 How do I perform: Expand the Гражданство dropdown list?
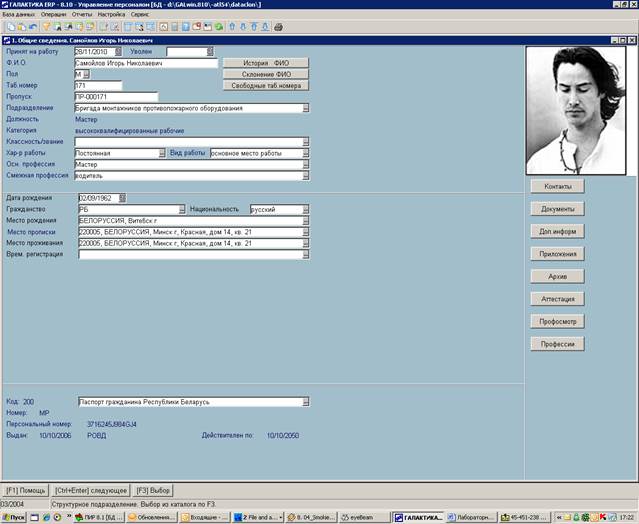point(182,210)
